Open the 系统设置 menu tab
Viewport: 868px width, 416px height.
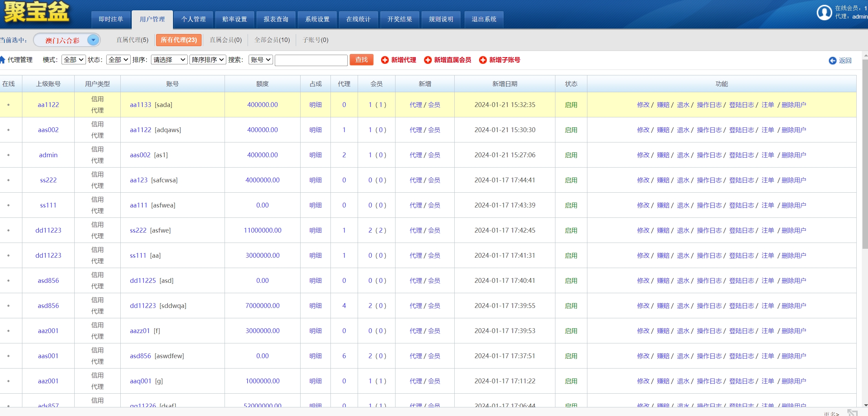[317, 19]
